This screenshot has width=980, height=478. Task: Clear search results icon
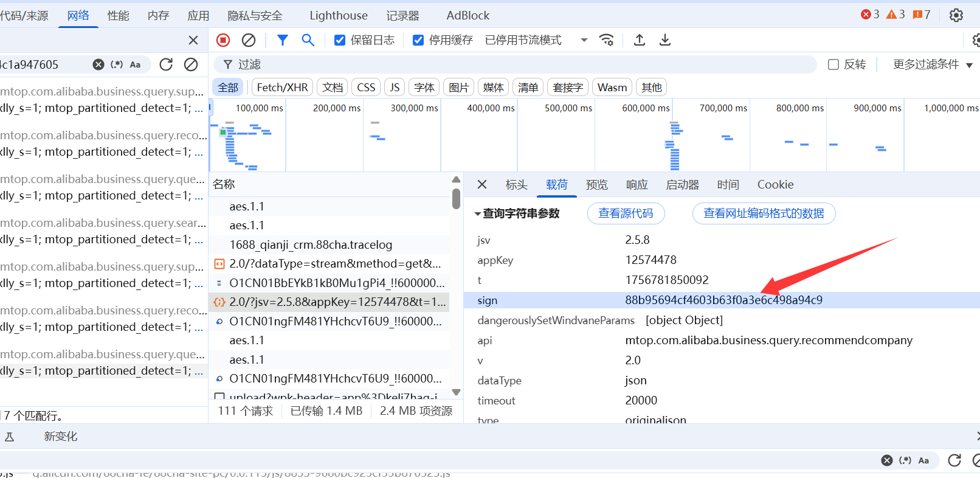(191, 64)
